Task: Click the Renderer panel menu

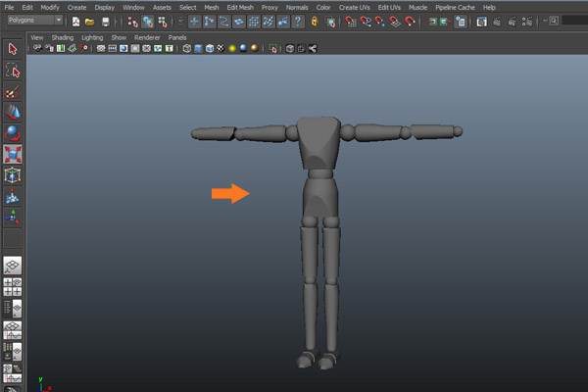Action: click(x=146, y=37)
